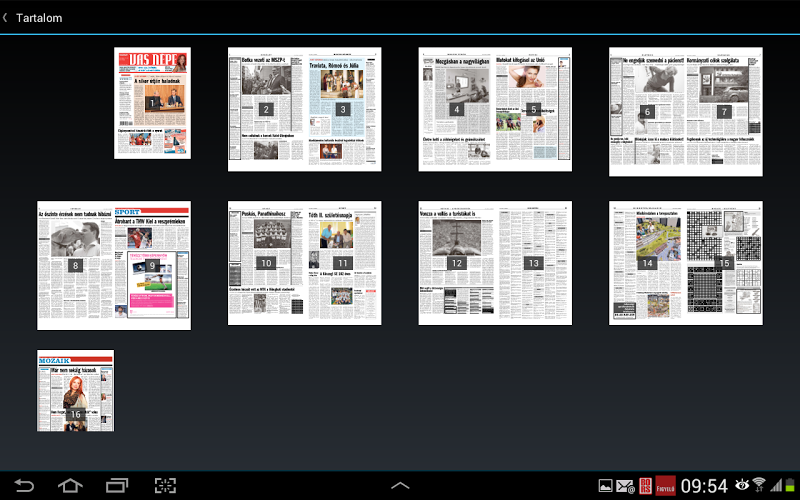Open page 2 thumbnail
800x500 pixels.
(x=266, y=109)
